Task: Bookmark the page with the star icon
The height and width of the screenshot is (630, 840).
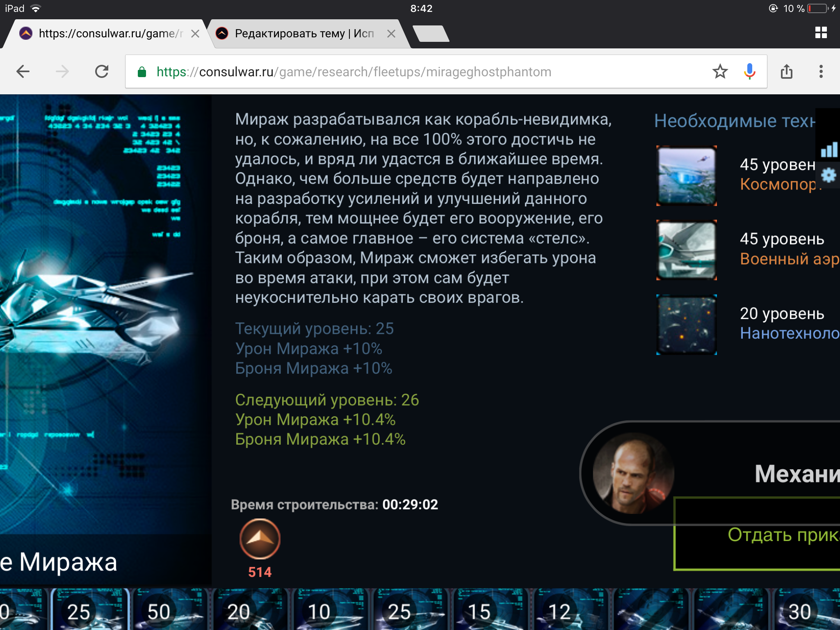Action: [x=720, y=72]
